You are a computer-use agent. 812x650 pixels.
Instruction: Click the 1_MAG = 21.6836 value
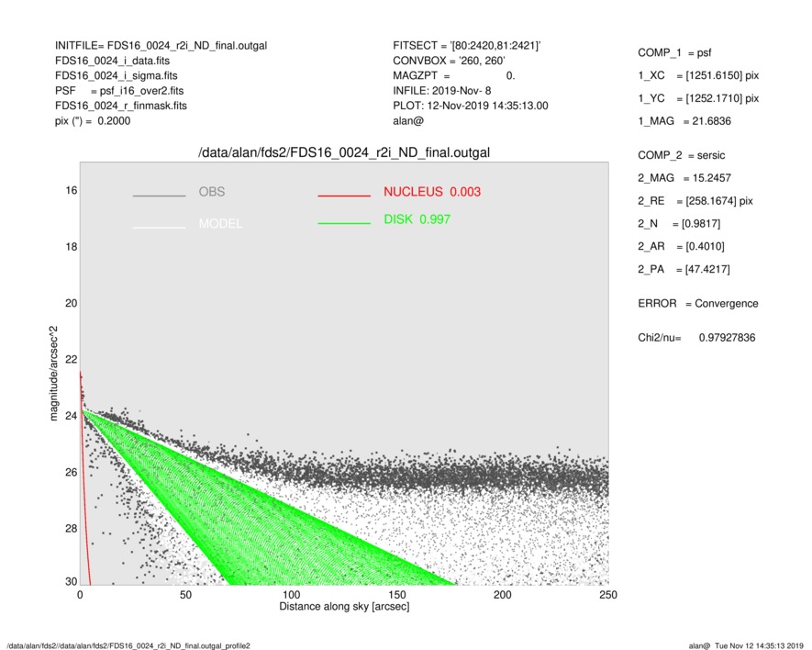[x=684, y=121]
